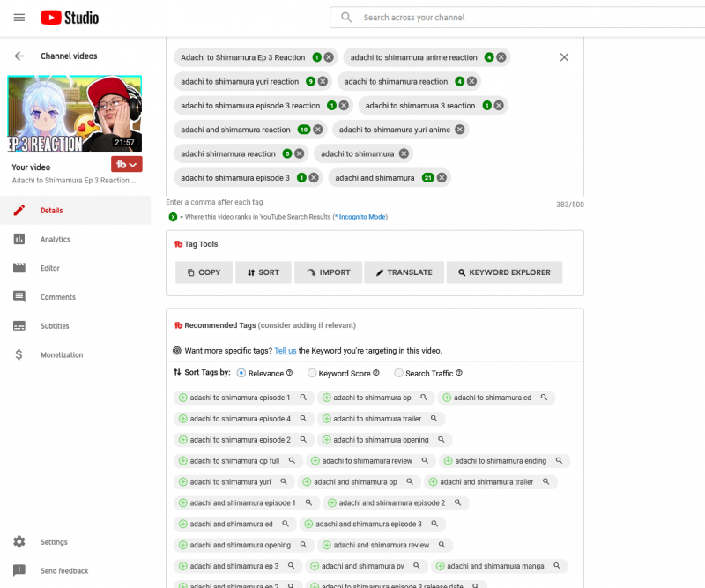Click the Incognito Mode link
Viewport: 705px width, 588px height.
(360, 217)
